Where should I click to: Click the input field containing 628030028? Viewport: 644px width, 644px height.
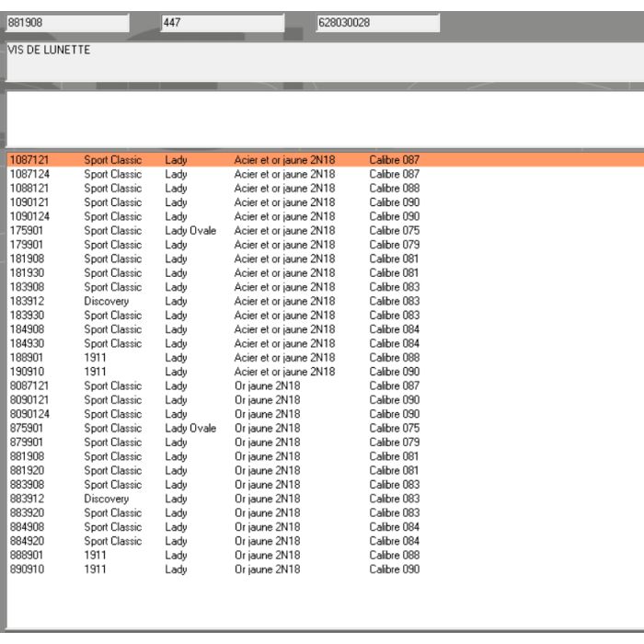click(x=378, y=23)
